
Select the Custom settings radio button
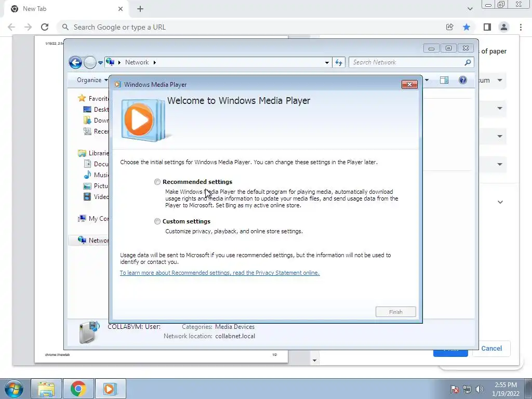coord(157,221)
